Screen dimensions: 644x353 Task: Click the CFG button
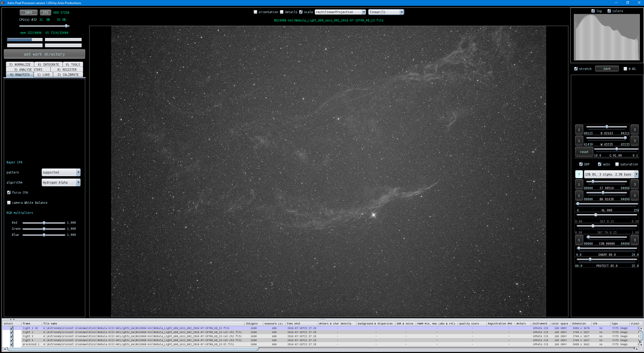[45, 12]
